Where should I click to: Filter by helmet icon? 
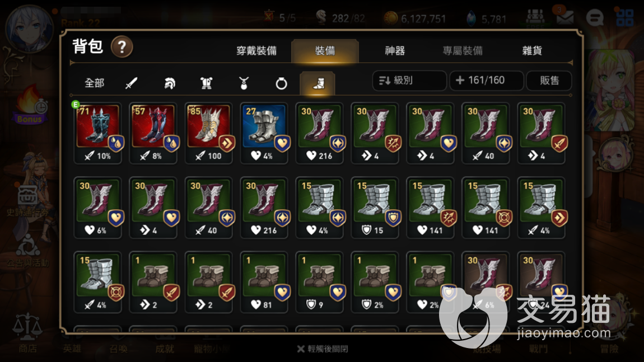pos(169,83)
